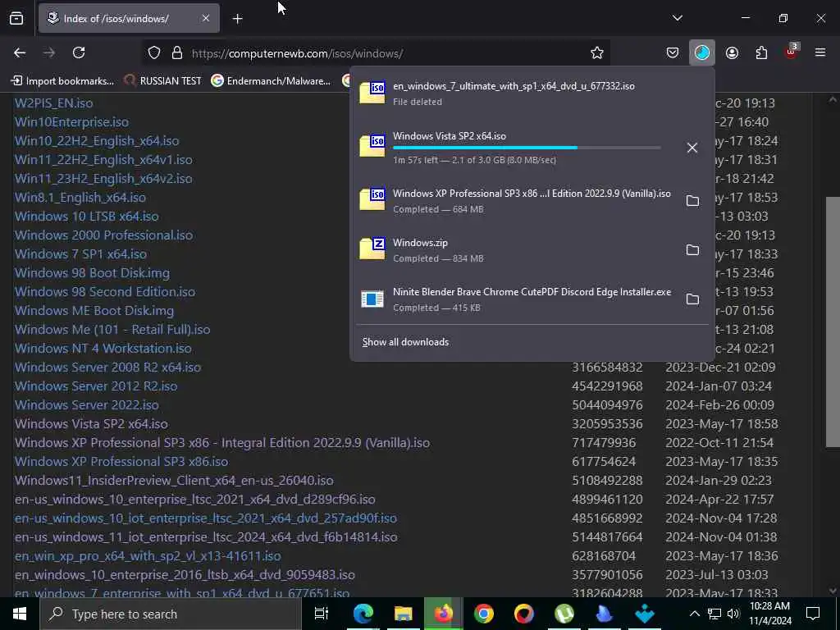This screenshot has width=840, height=630.
Task: Open the Win11_23H2_English_x64v2.iso link
Action: click(103, 178)
